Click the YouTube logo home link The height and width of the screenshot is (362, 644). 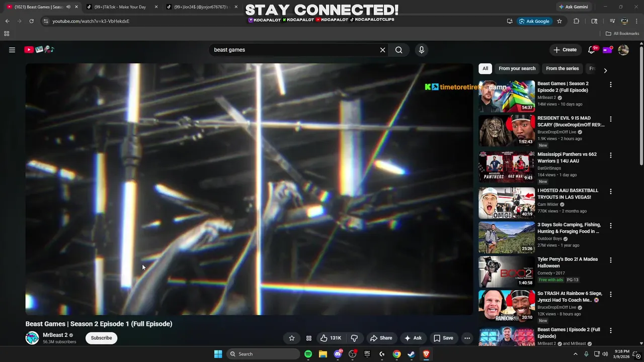39,49
